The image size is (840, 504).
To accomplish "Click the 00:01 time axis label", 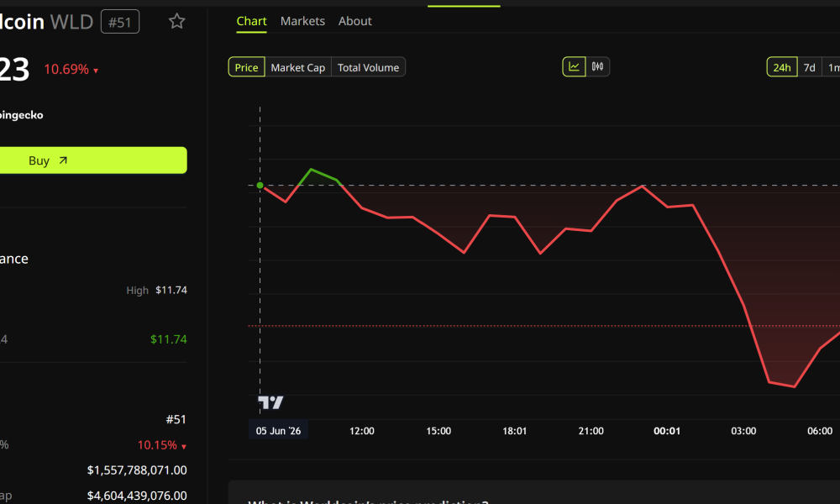I will click(x=667, y=431).
